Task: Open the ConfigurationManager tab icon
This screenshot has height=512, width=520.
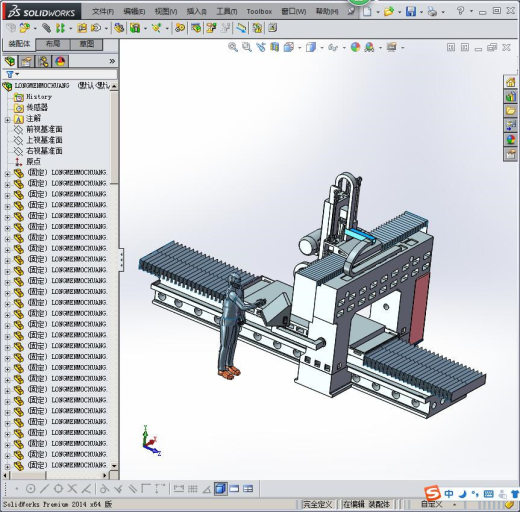Action: (x=43, y=61)
